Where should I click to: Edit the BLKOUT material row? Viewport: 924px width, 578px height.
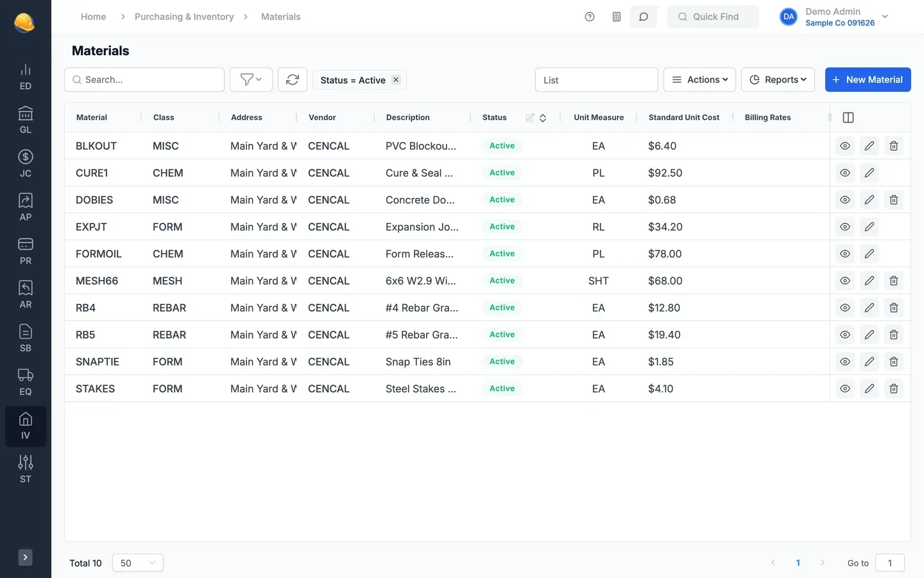tap(869, 146)
